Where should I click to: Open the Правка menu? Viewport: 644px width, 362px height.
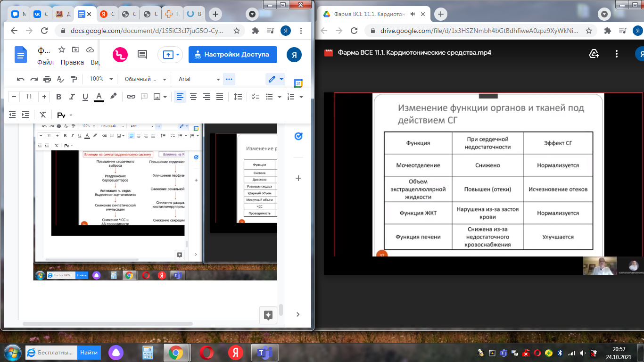coord(73,62)
